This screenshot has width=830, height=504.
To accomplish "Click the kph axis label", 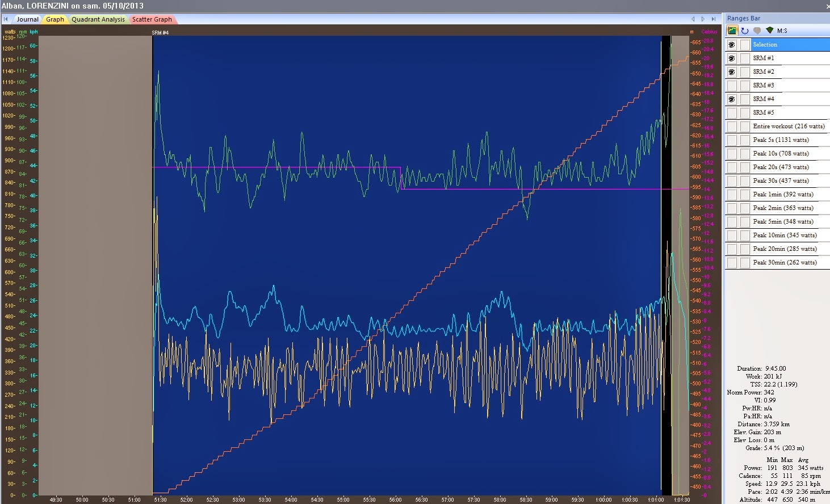I will (34, 32).
